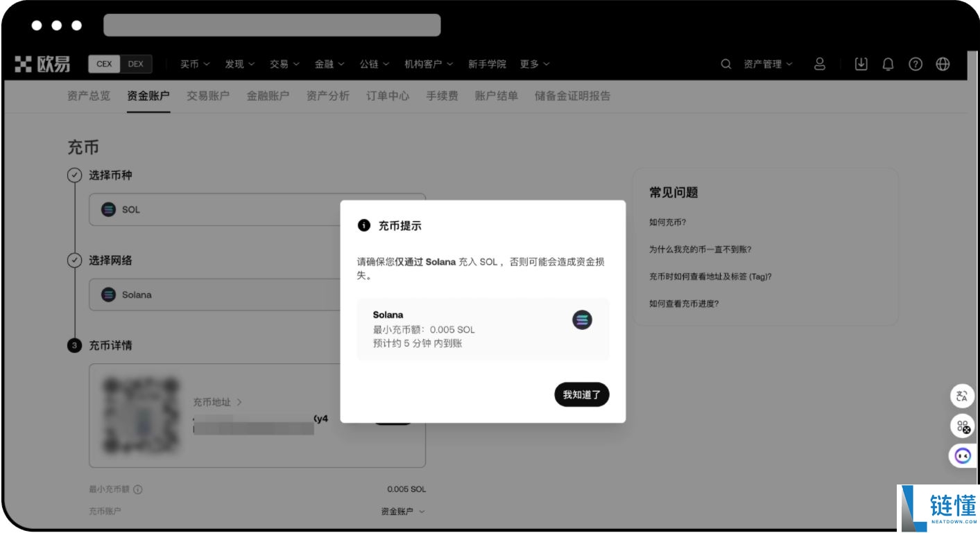Image resolution: width=980 pixels, height=533 pixels.
Task: Open the SOL currency selector
Action: (257, 209)
